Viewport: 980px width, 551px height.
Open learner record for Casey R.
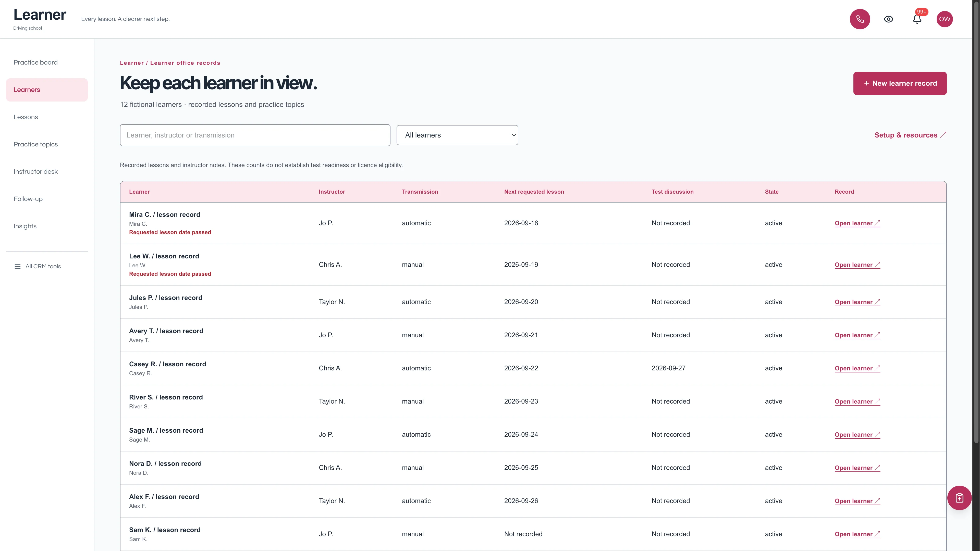[x=857, y=368]
